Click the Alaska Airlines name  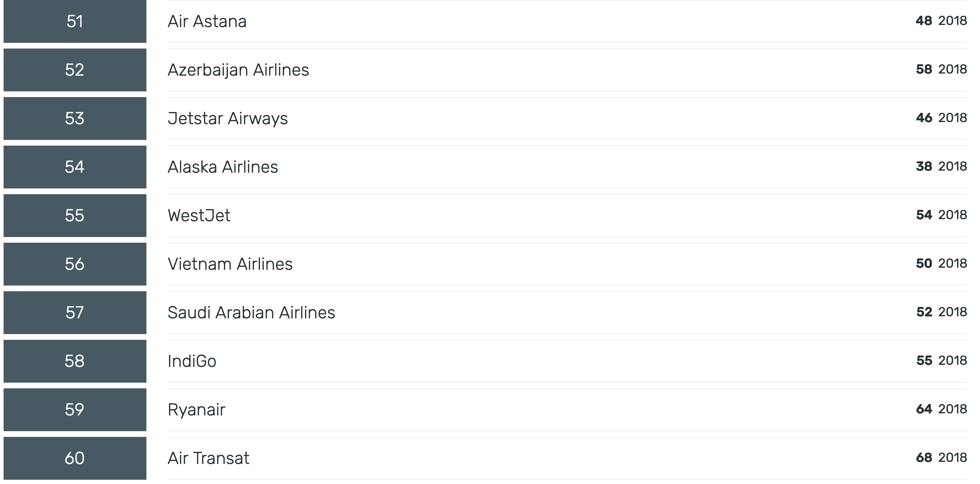pos(222,167)
